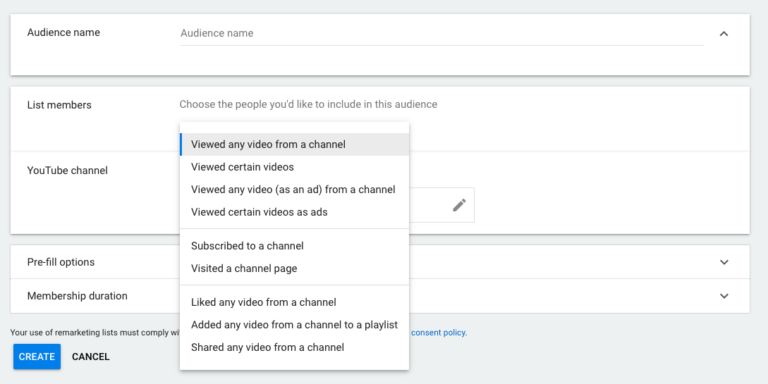The width and height of the screenshot is (768, 384).
Task: Collapse the Audience name section
Action: [x=723, y=33]
